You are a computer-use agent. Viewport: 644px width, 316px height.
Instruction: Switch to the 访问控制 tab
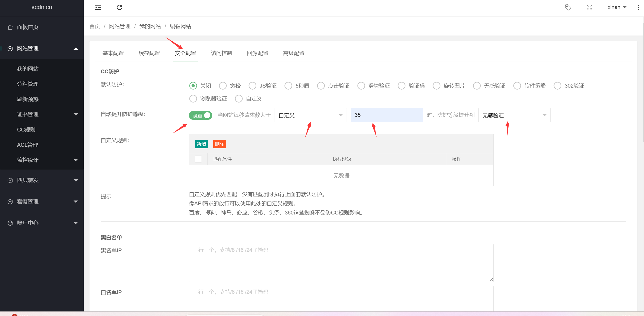(221, 53)
